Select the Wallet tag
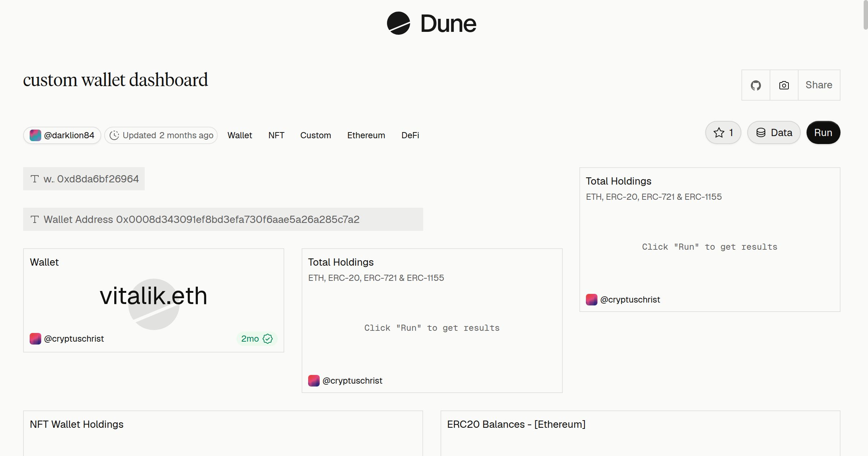 [240, 135]
